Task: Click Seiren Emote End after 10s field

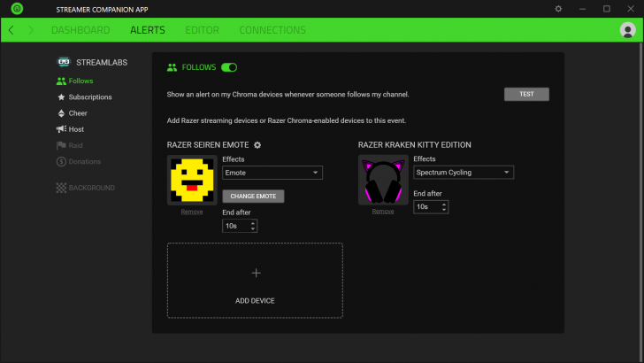Action: click(240, 226)
